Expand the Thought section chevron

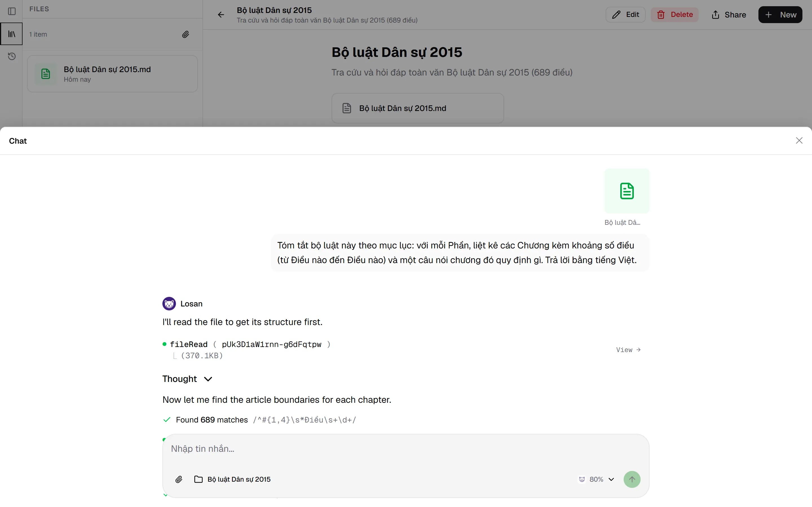(x=208, y=379)
